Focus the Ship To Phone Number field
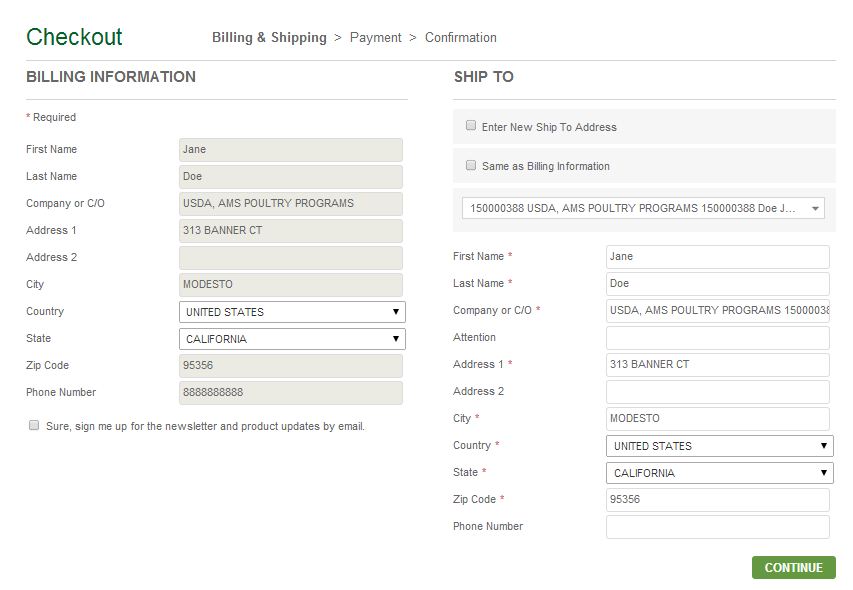Viewport: 853px width, 590px height. click(x=717, y=527)
